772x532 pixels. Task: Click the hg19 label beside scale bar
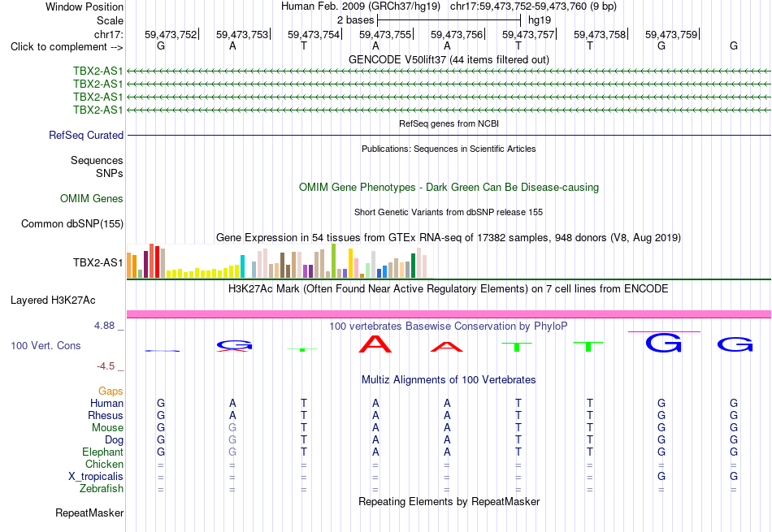540,20
